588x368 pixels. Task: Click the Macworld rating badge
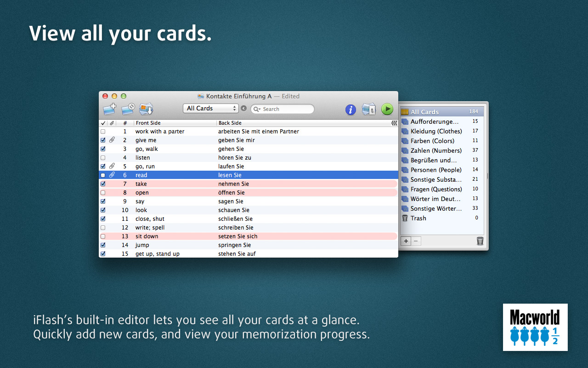pos(535,327)
